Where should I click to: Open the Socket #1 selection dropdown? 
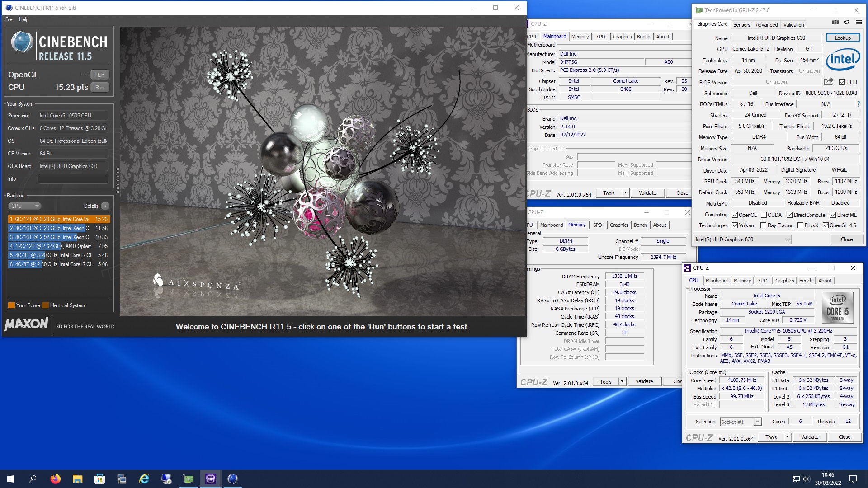(741, 422)
